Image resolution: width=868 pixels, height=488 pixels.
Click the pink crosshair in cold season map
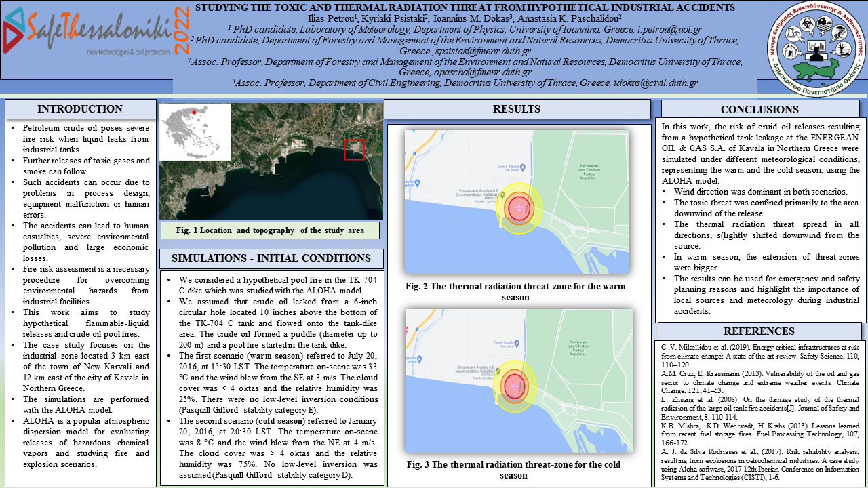click(x=515, y=386)
